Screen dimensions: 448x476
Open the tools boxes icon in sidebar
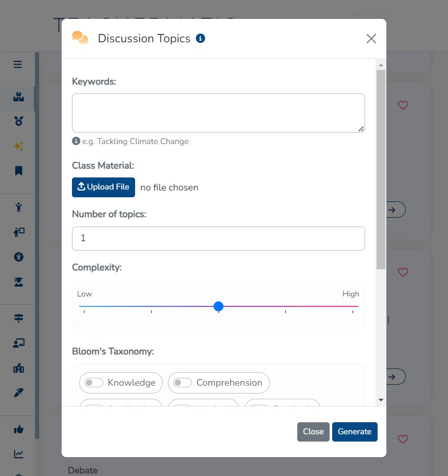(x=18, y=97)
